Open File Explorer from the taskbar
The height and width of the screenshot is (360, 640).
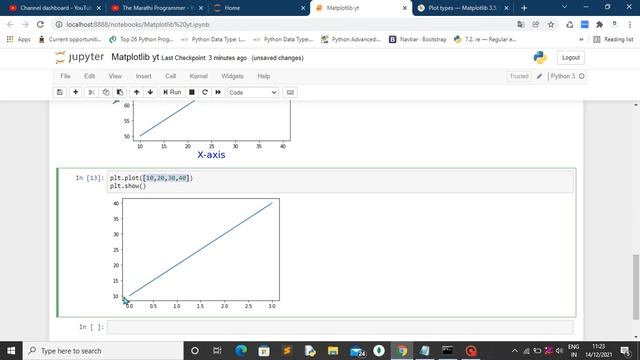(x=333, y=351)
